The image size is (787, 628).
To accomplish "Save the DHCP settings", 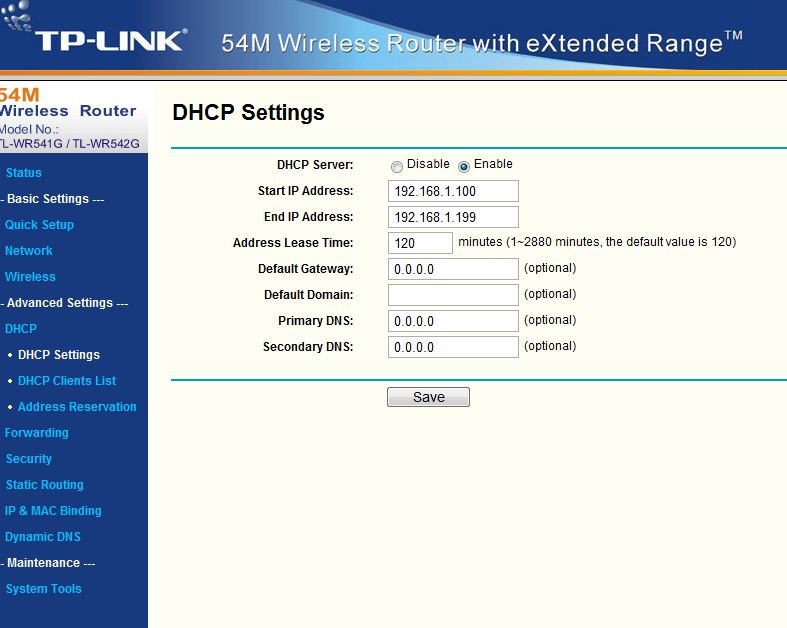I will click(x=428, y=397).
